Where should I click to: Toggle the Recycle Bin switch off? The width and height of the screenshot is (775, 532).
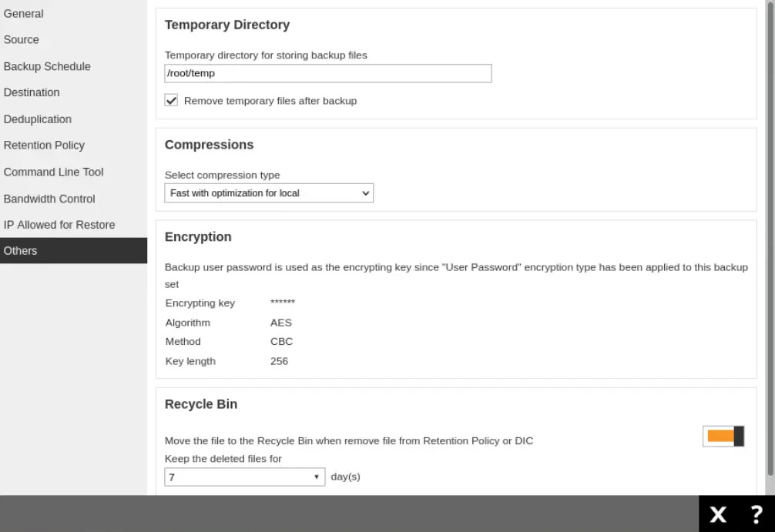723,437
